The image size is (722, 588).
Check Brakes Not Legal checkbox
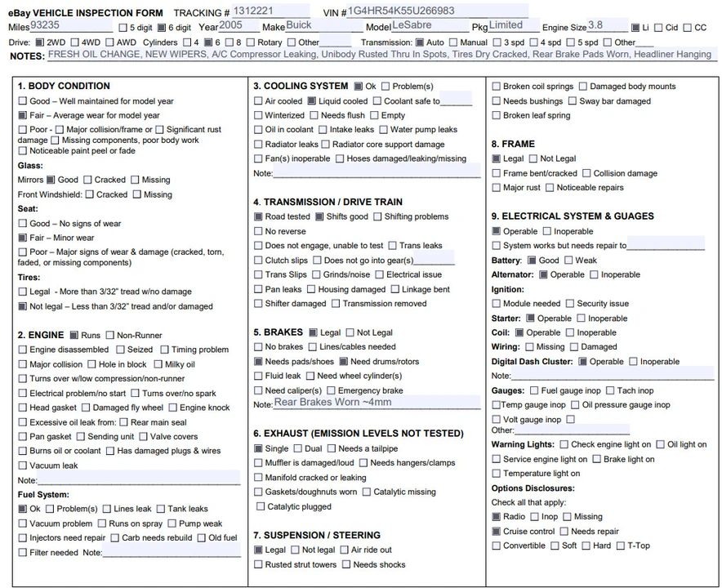(x=350, y=332)
